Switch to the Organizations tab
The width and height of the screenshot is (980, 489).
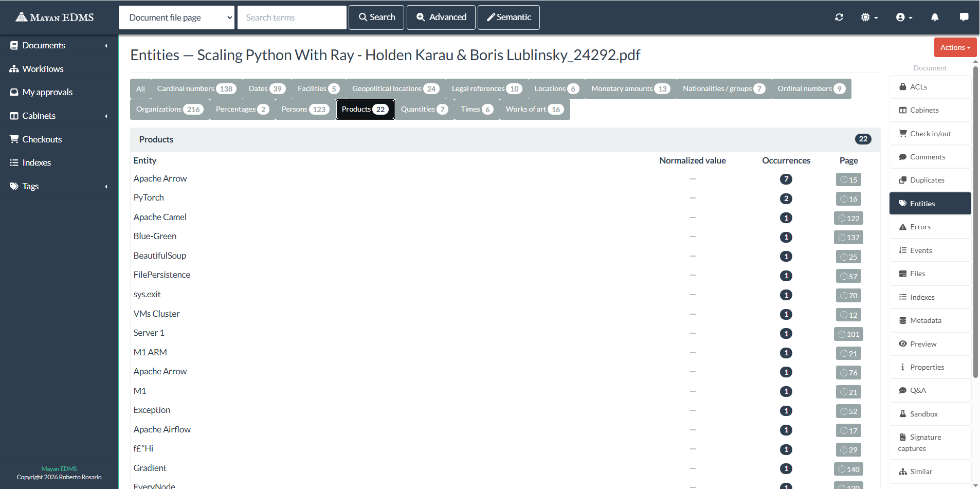(170, 110)
